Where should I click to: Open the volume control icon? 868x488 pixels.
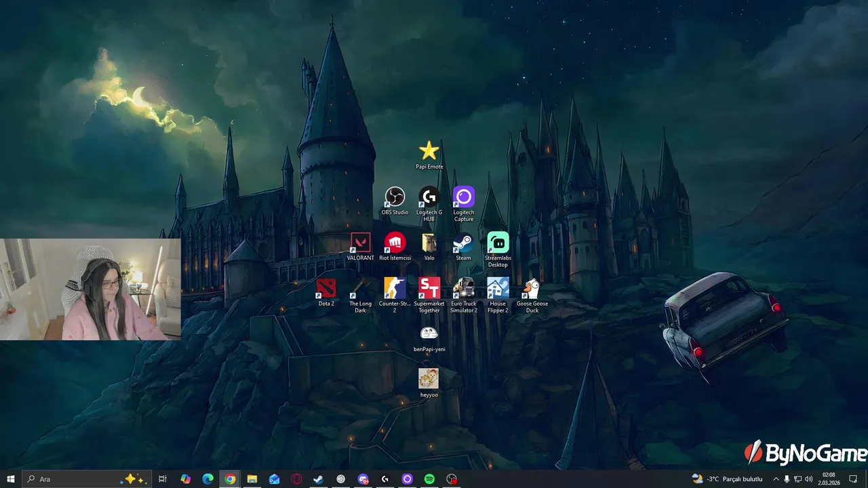pos(808,479)
